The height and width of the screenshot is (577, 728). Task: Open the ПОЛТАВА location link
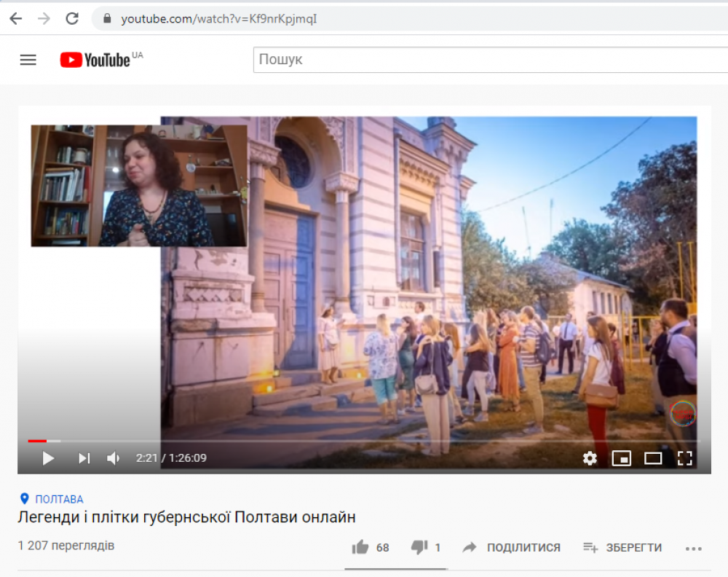point(51,499)
